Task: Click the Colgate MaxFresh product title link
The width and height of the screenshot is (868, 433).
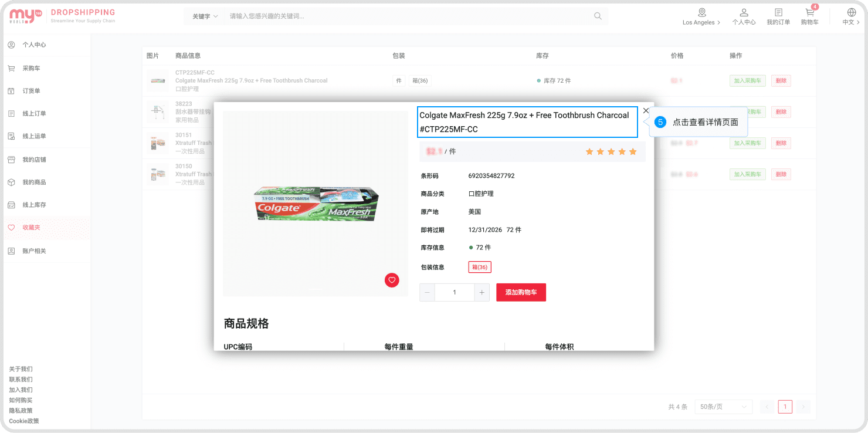Action: point(527,122)
